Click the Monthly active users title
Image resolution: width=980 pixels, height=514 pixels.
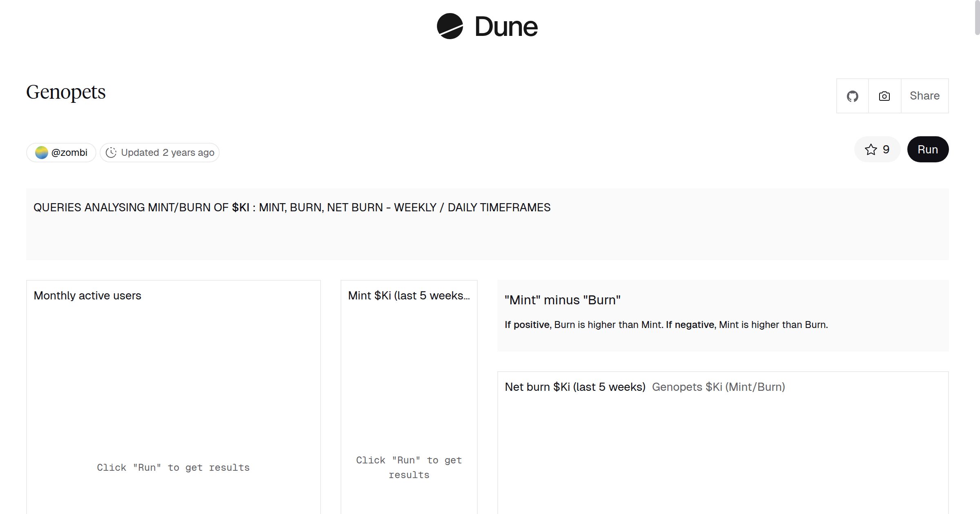(87, 296)
